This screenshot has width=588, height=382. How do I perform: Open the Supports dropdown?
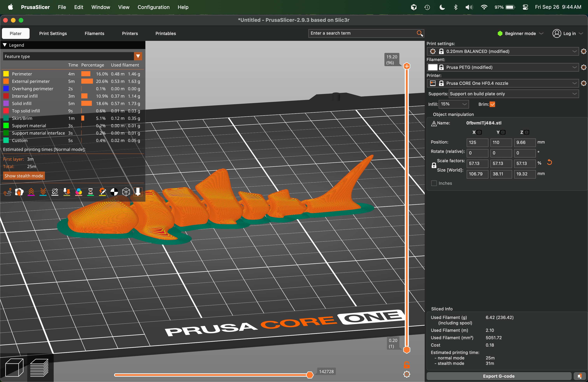(513, 94)
